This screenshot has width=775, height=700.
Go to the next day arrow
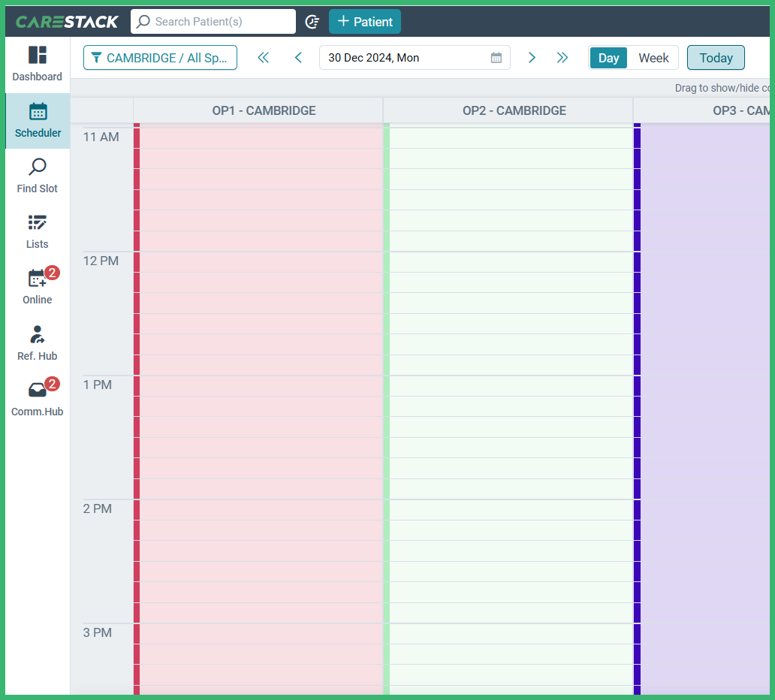click(532, 58)
